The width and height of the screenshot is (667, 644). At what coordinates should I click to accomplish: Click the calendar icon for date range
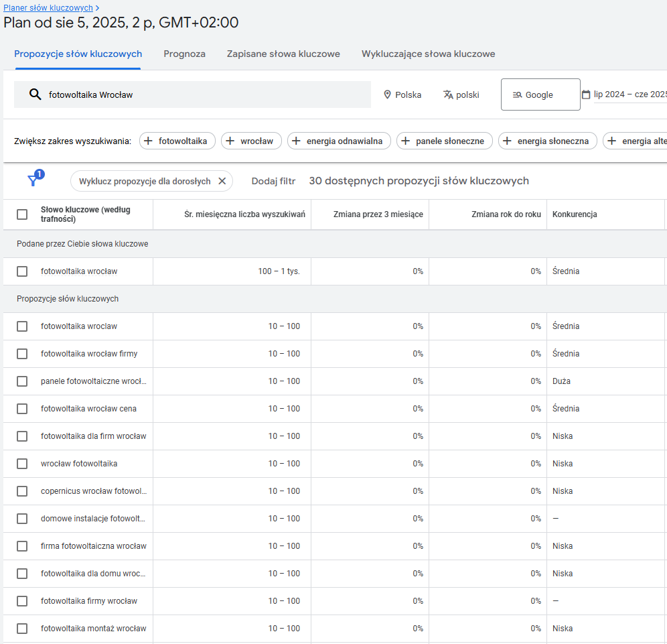(586, 94)
